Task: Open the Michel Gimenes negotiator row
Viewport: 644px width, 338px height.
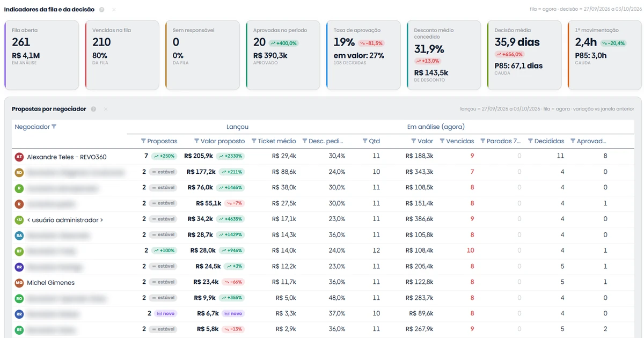Action: coord(323,282)
